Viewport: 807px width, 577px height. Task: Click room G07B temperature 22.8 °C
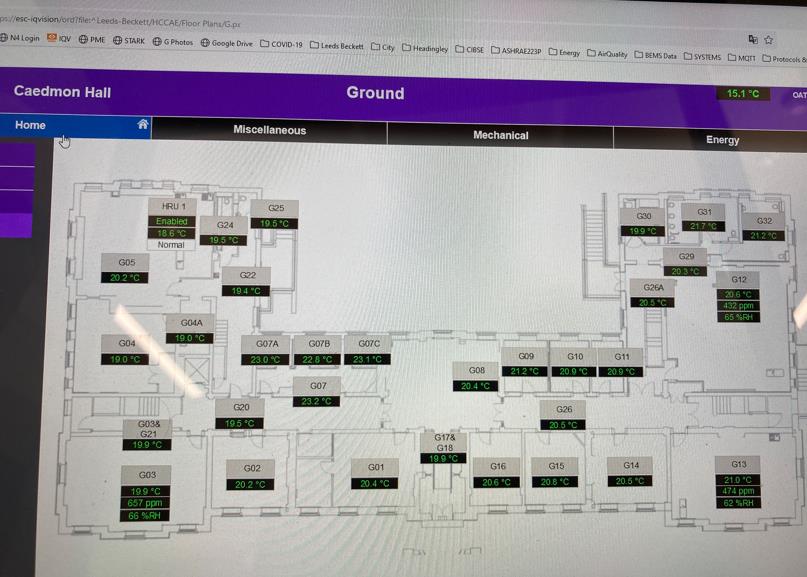(x=317, y=359)
